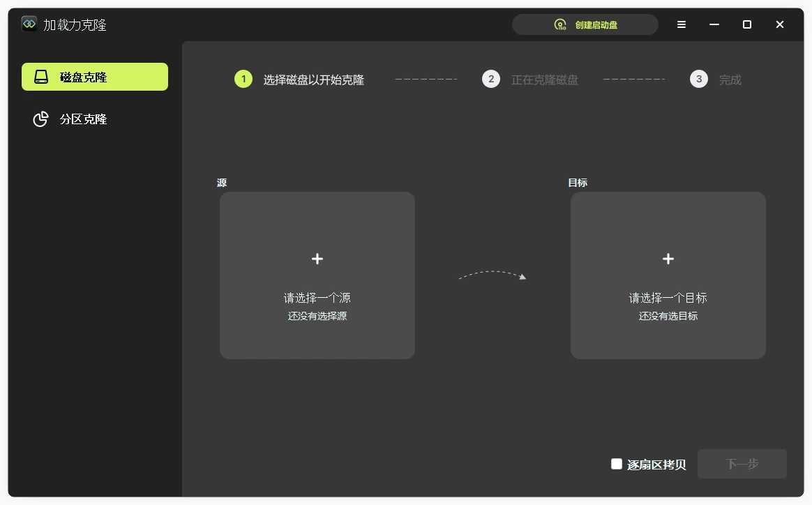Click step 3 完成 indicator
The width and height of the screenshot is (812, 505).
pyautogui.click(x=699, y=79)
